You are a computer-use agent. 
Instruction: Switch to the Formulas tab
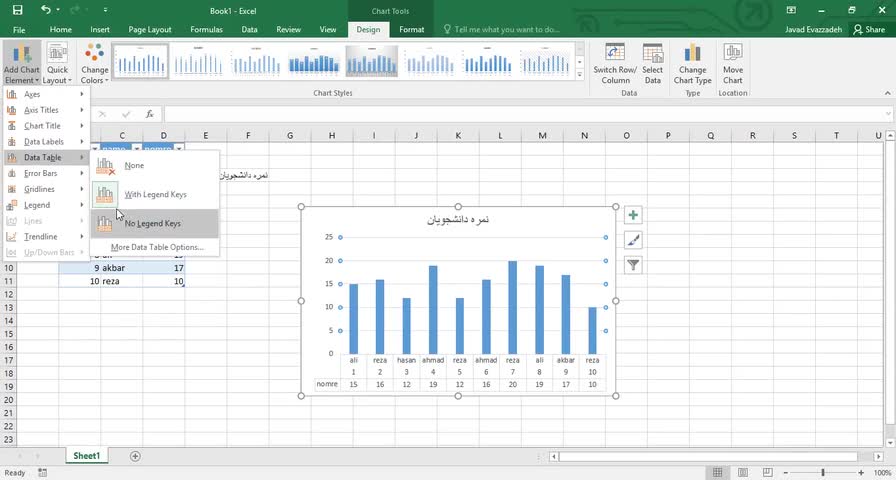[206, 30]
